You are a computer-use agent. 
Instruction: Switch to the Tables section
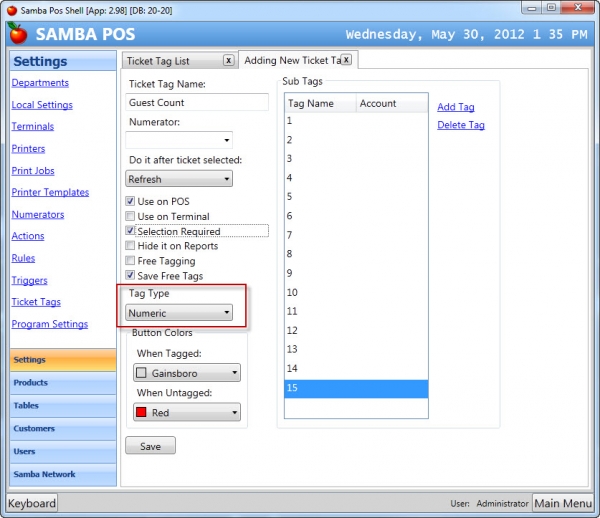tap(63, 406)
